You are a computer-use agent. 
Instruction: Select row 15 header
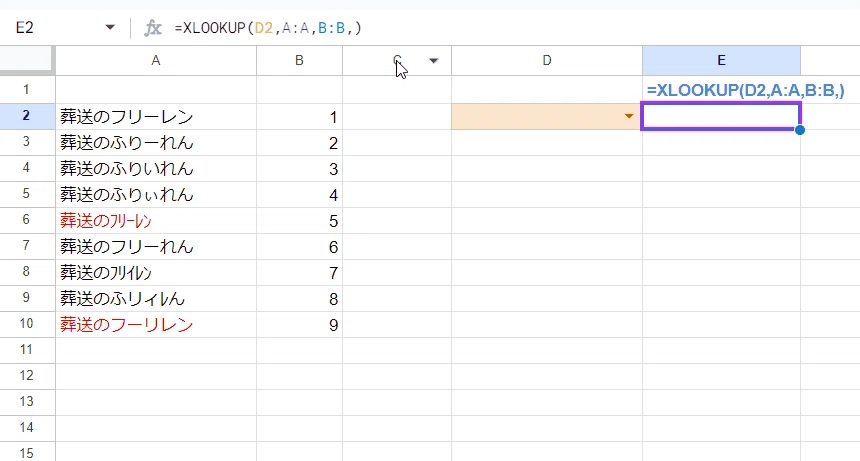[26, 453]
